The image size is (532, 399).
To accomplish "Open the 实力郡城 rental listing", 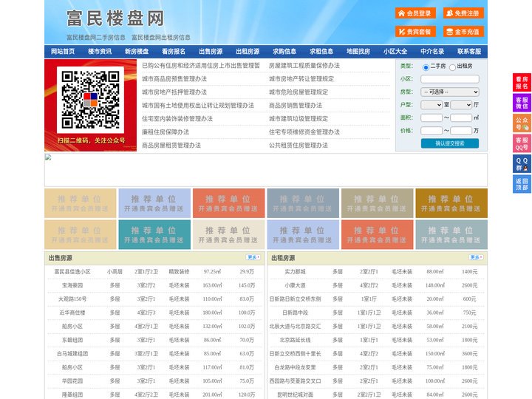I will (x=295, y=272).
